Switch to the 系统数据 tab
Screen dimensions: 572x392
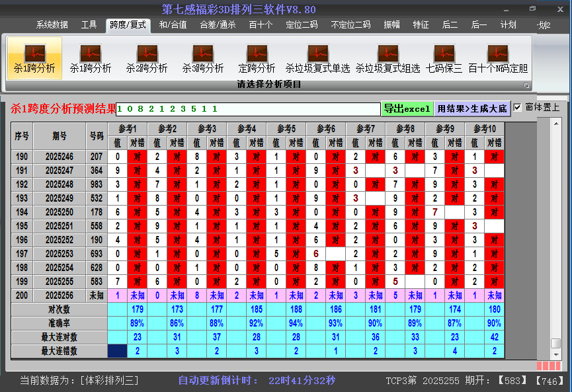(52, 25)
